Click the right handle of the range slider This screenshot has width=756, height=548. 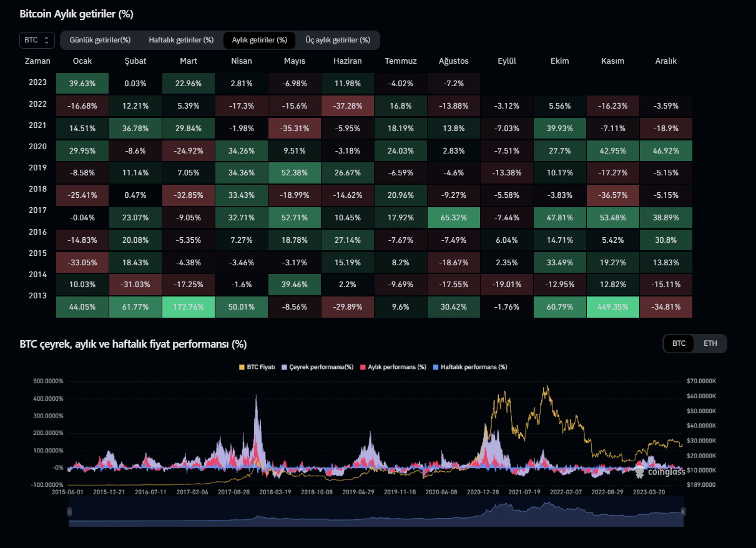pyautogui.click(x=683, y=512)
